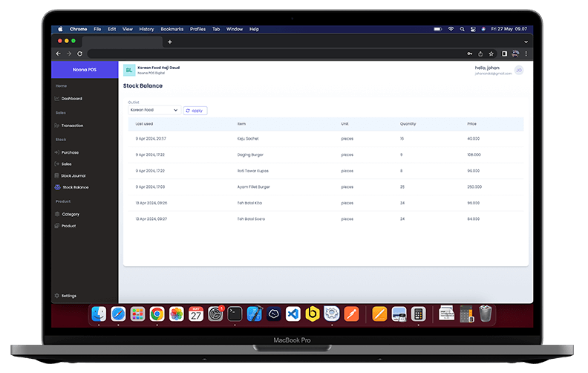The width and height of the screenshot is (588, 373).
Task: Click the Keju Sachet table row
Action: pyautogui.click(x=325, y=138)
